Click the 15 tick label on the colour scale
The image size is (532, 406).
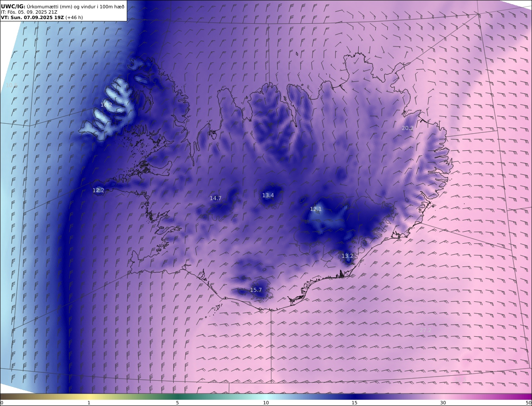(x=355, y=403)
